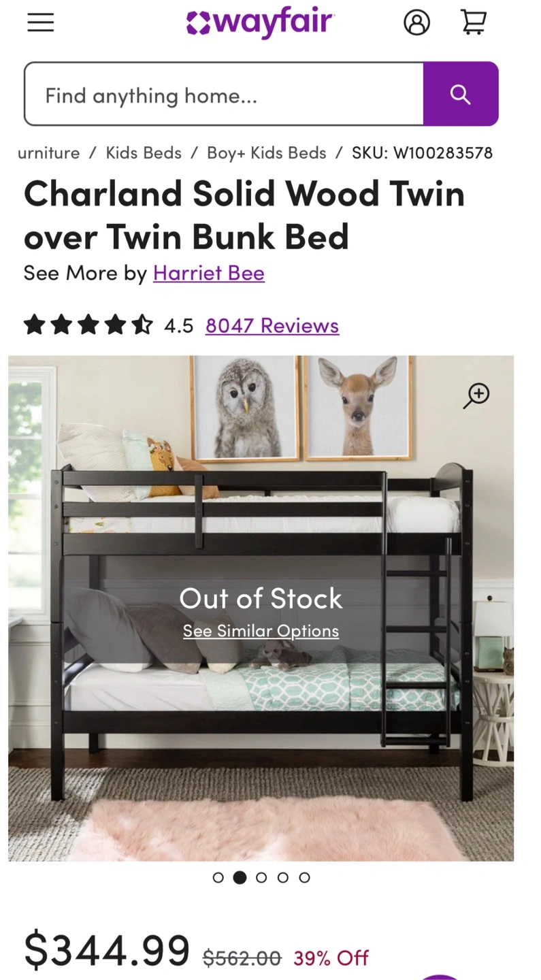The width and height of the screenshot is (541, 980).
Task: Open the Furniture breadcrumb link
Action: (48, 152)
